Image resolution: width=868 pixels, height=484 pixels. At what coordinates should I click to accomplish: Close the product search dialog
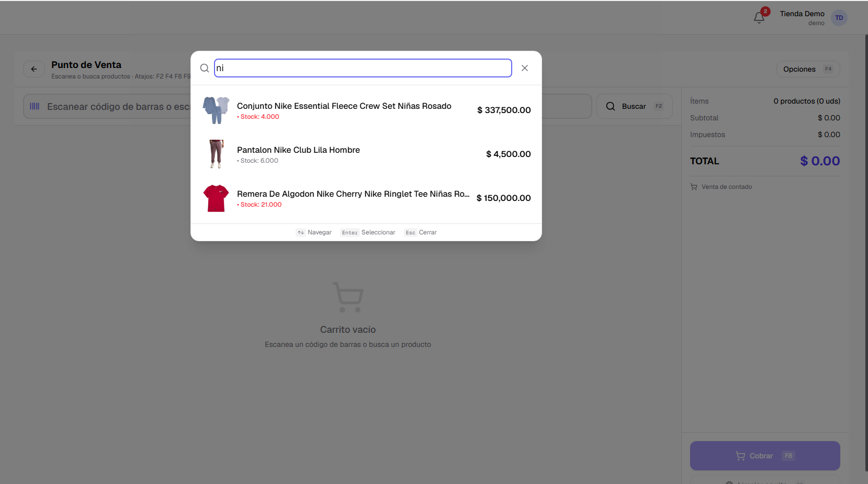(x=525, y=68)
